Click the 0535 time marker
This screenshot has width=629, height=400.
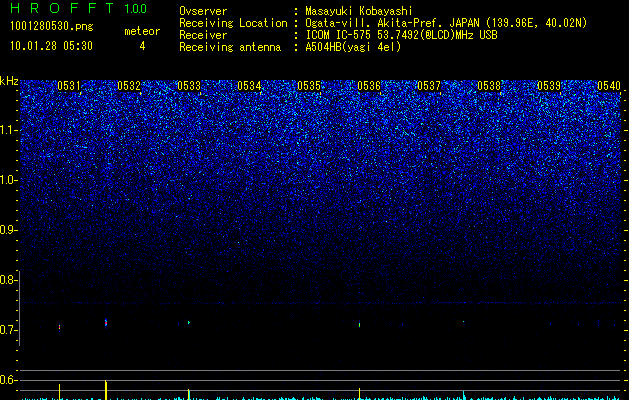click(x=309, y=86)
